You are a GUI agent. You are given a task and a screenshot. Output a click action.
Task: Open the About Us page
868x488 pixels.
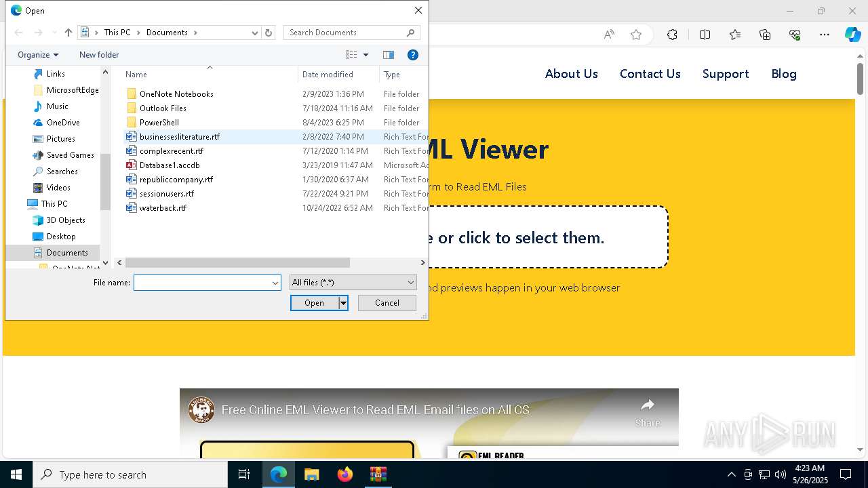[572, 74]
